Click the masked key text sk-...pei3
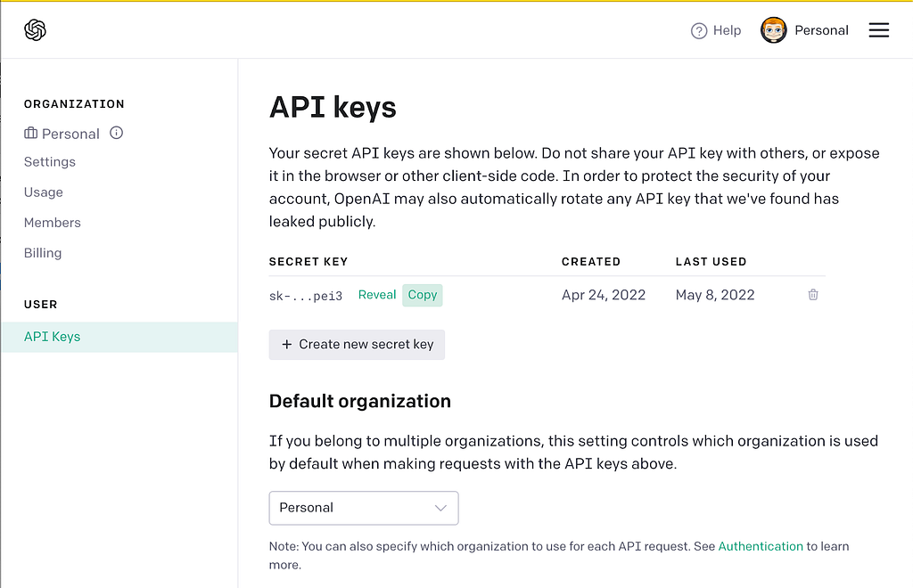 click(x=305, y=296)
